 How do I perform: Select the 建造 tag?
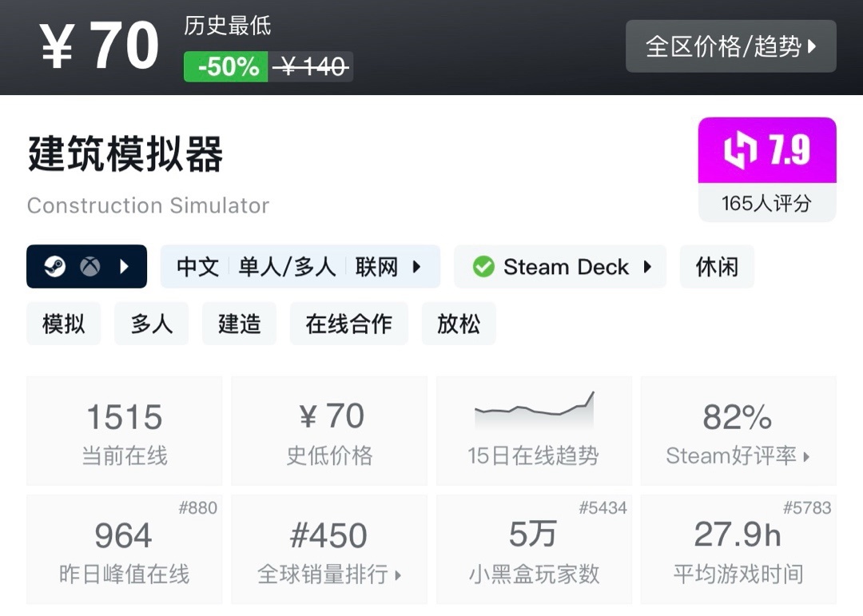[x=239, y=324]
